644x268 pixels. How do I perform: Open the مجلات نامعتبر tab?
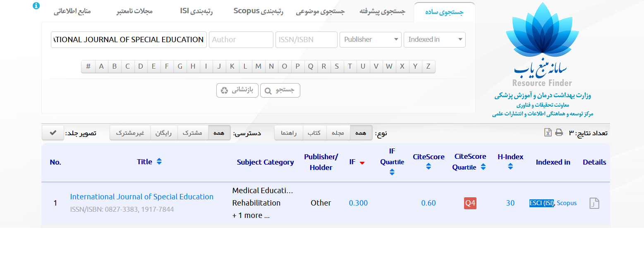tap(134, 11)
